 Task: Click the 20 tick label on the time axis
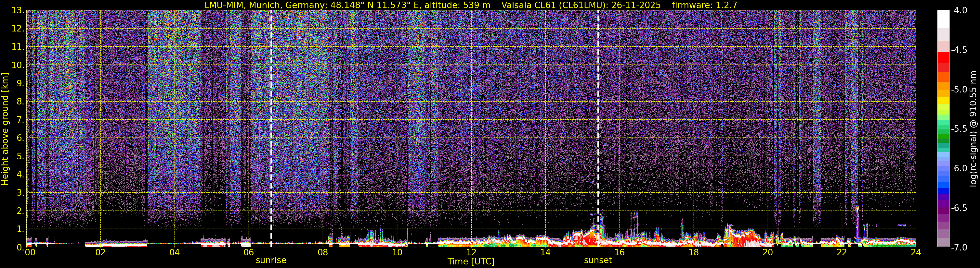pos(768,252)
